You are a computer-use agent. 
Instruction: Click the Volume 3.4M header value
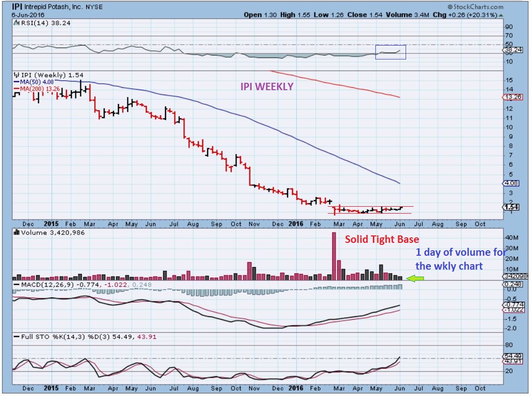[407, 15]
